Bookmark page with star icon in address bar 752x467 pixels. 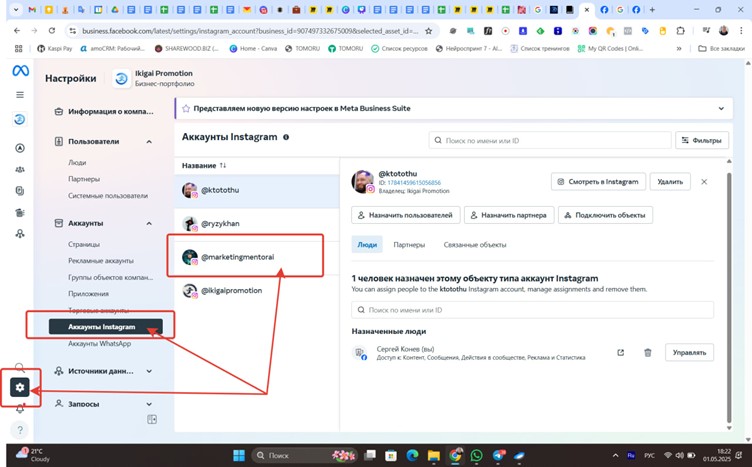[429, 31]
